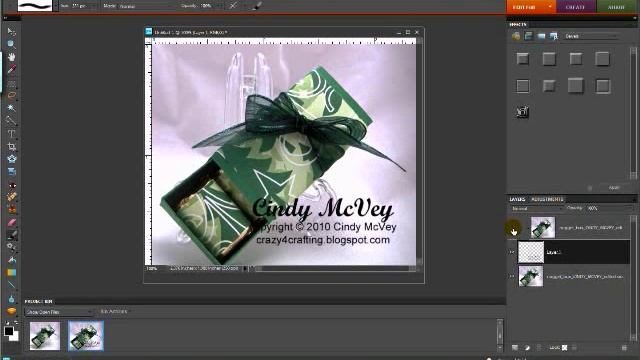Screen dimensions: 640x360
Task: Open the Bevels style category dropdown
Action: [591, 36]
